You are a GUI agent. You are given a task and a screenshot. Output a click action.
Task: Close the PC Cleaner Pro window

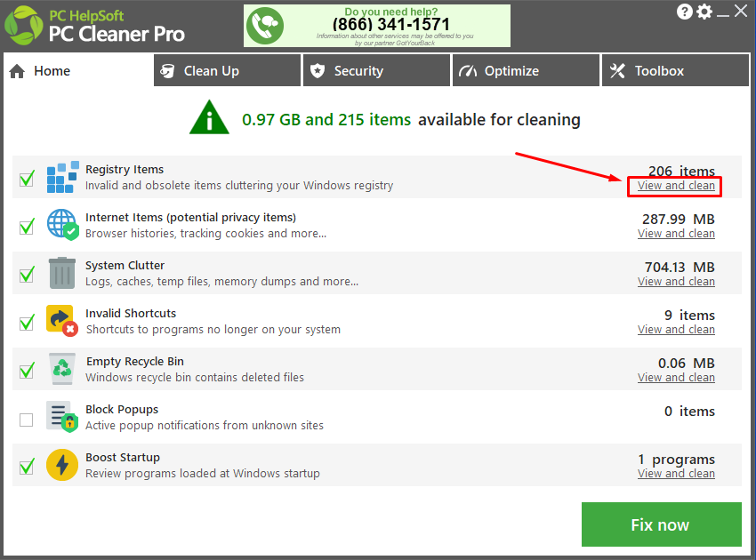pyautogui.click(x=741, y=11)
